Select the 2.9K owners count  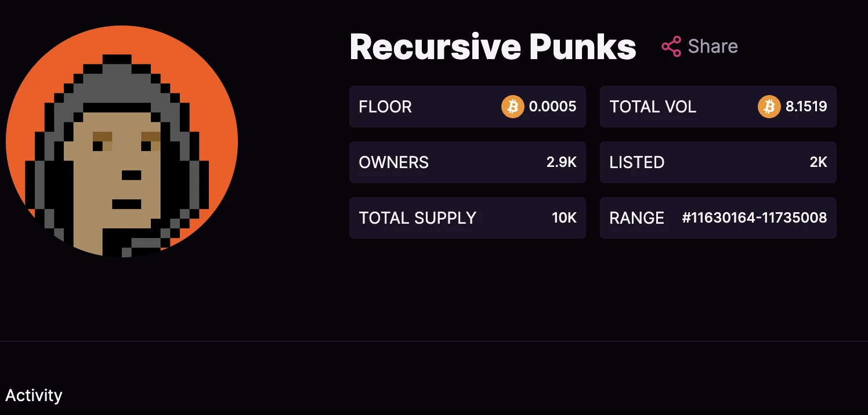click(561, 162)
